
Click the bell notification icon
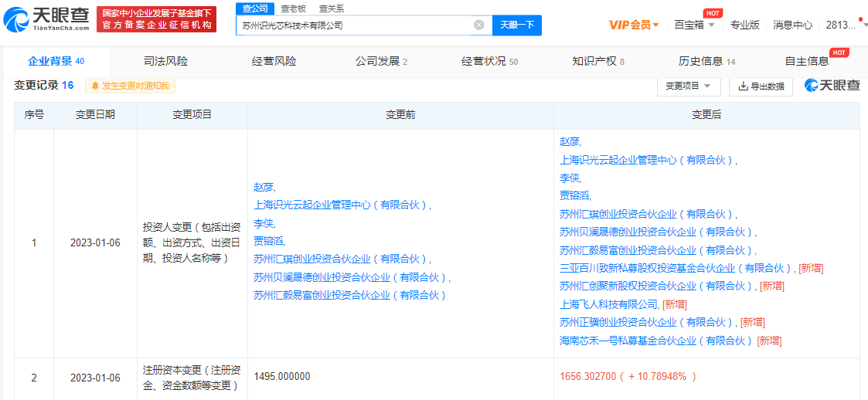coord(95,86)
